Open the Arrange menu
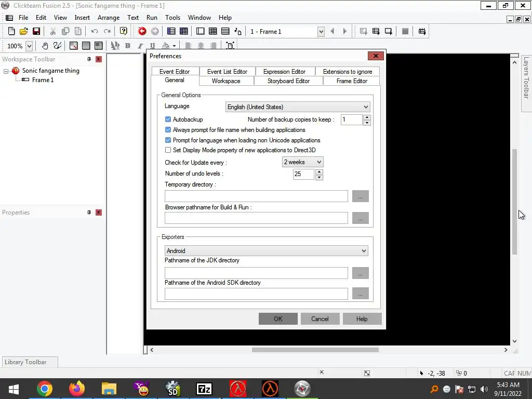The image size is (532, 399). [109, 18]
